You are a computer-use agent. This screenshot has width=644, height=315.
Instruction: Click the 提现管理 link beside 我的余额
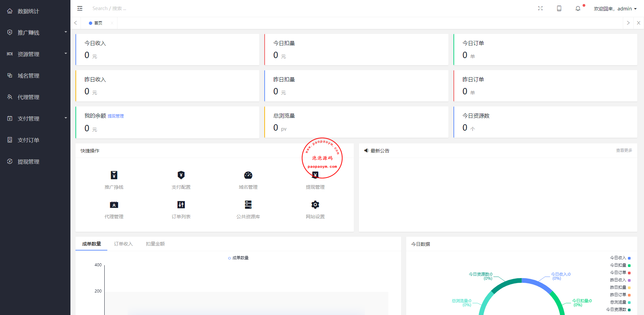116,116
